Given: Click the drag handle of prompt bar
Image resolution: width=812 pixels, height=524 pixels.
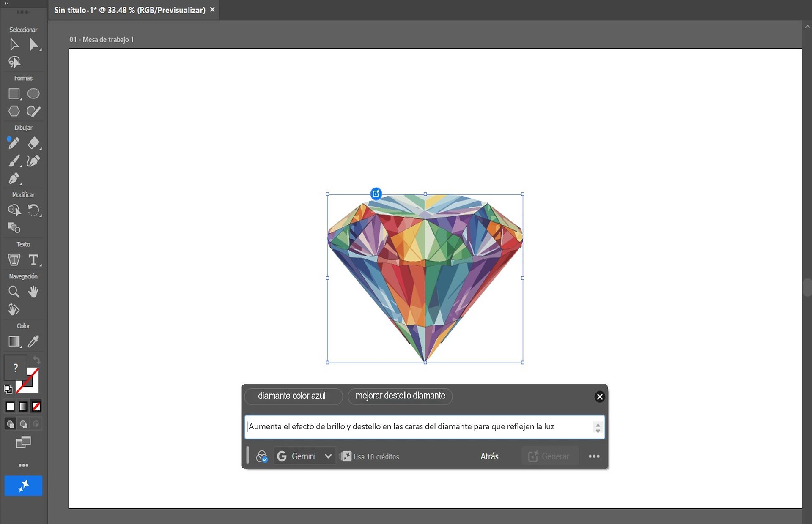Looking at the screenshot, I should (247, 456).
